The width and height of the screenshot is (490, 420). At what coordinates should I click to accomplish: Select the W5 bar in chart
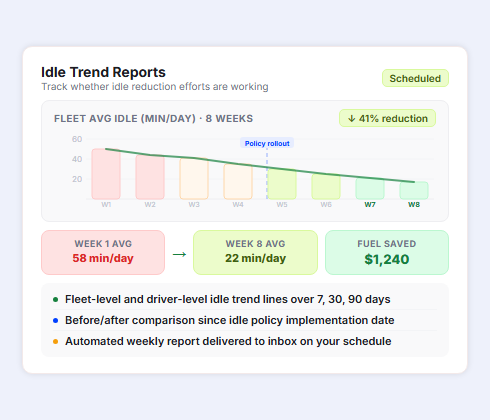pos(282,184)
